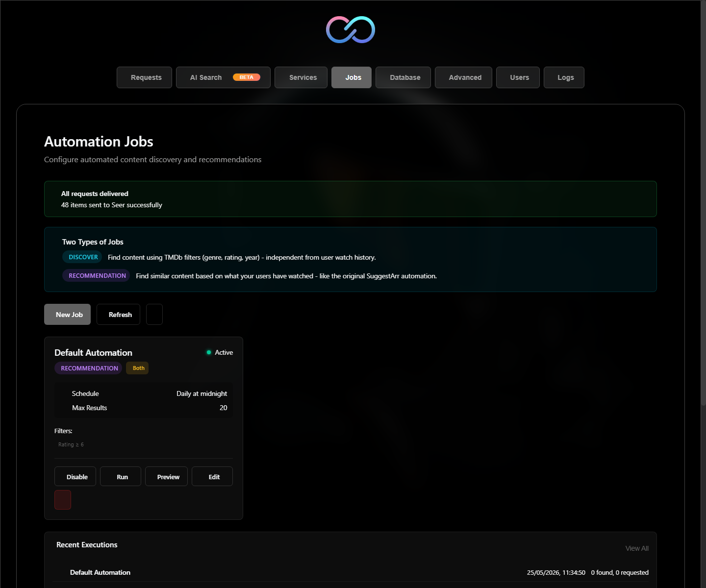Click the DISCOVER job type badge
This screenshot has width=706, height=588.
(82, 257)
